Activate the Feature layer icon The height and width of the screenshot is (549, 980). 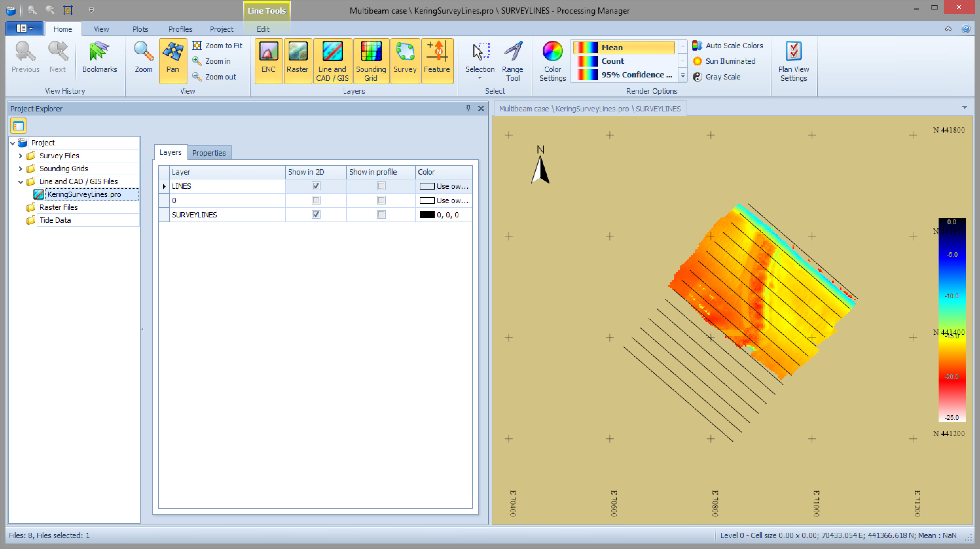pyautogui.click(x=436, y=60)
